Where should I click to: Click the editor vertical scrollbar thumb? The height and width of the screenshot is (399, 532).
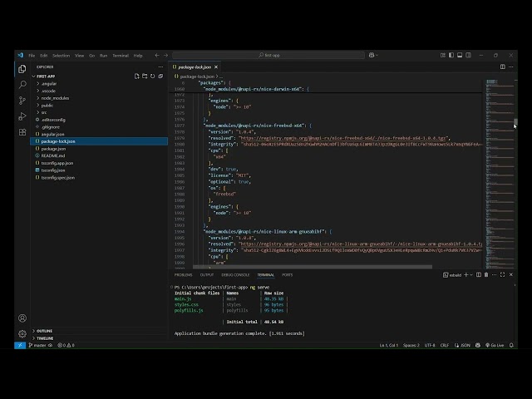click(x=515, y=122)
